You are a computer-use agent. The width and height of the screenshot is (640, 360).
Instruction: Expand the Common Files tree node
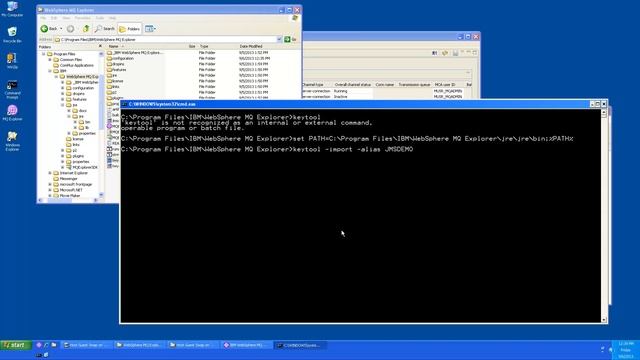click(50, 60)
